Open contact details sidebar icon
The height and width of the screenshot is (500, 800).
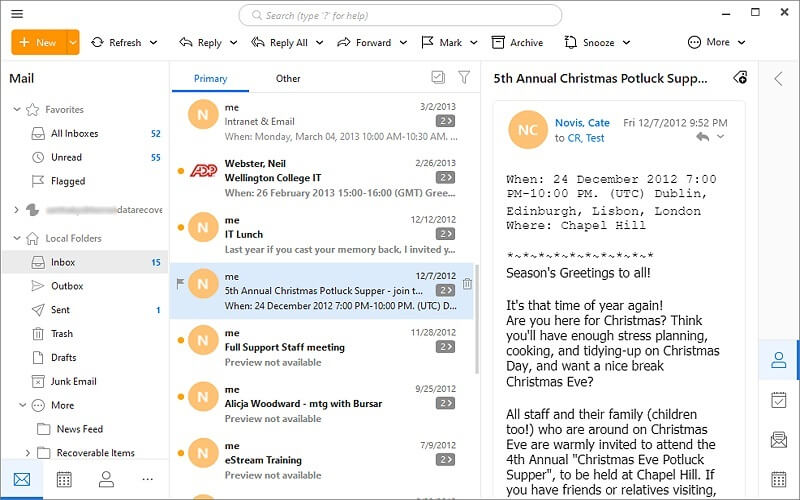pos(779,360)
